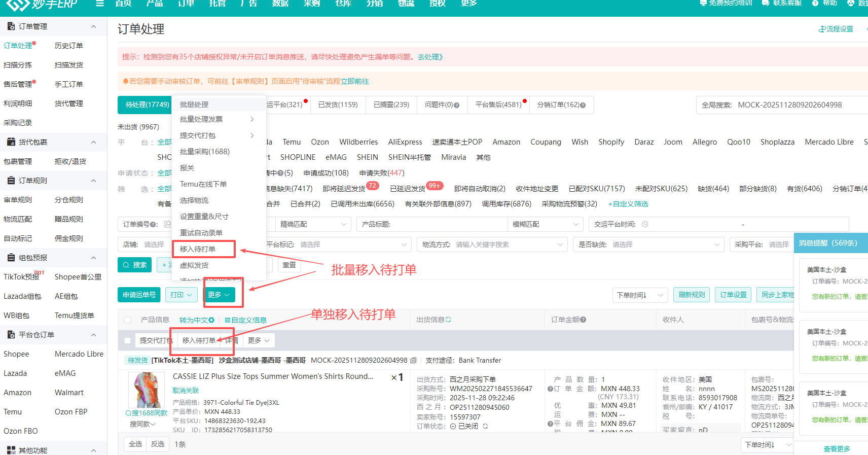Click the gear icon next to 转为中文
This screenshot has width=868, height=455.
point(211,320)
